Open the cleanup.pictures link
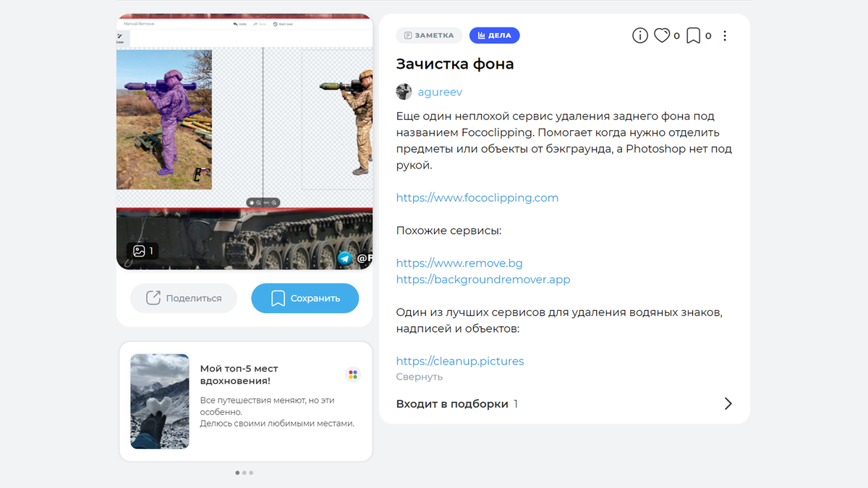 460,361
